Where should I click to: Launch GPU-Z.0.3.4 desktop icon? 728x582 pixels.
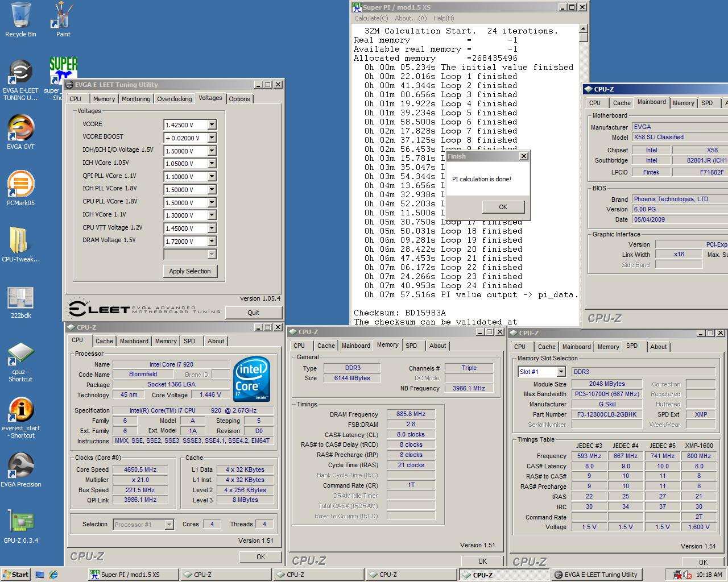point(20,527)
